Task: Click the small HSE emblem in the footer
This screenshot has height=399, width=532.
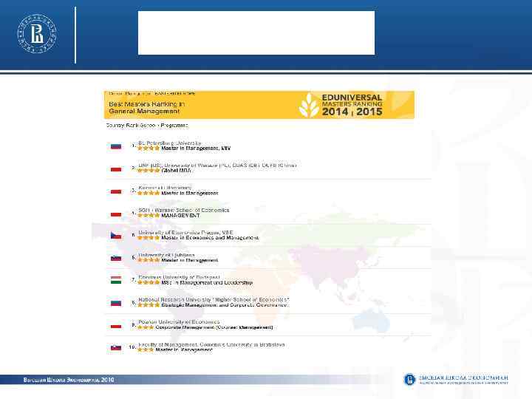Action: coord(409,379)
